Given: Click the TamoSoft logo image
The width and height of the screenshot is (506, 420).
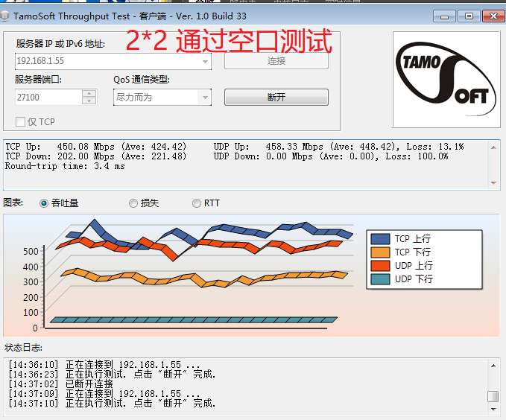Looking at the screenshot, I should pos(446,80).
